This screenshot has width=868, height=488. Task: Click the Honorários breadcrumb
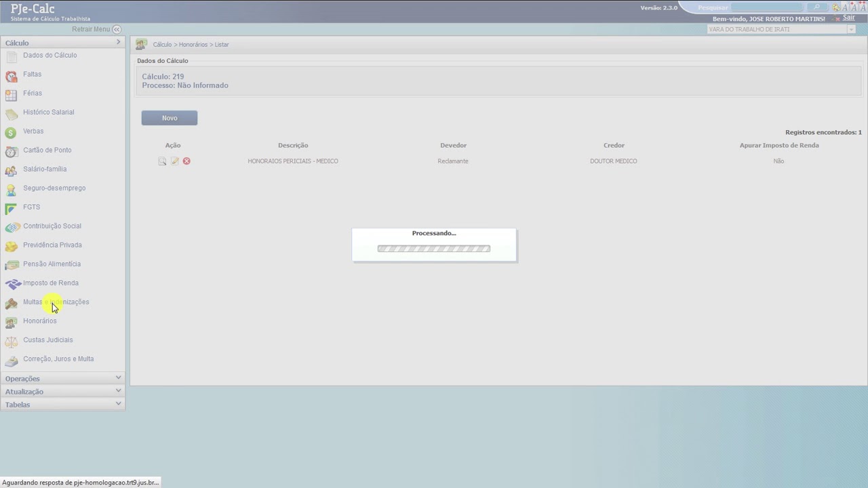[193, 45]
